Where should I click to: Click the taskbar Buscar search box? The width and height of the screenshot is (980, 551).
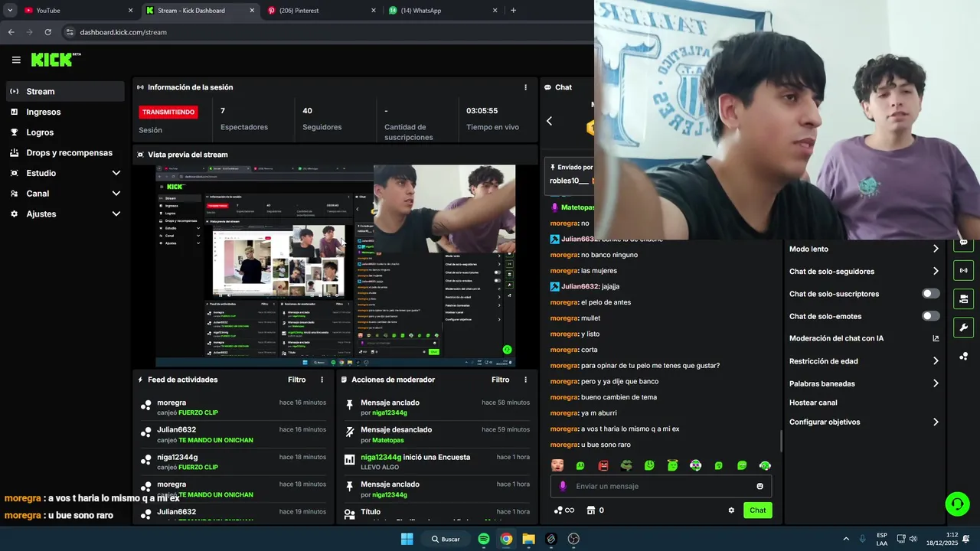click(446, 539)
